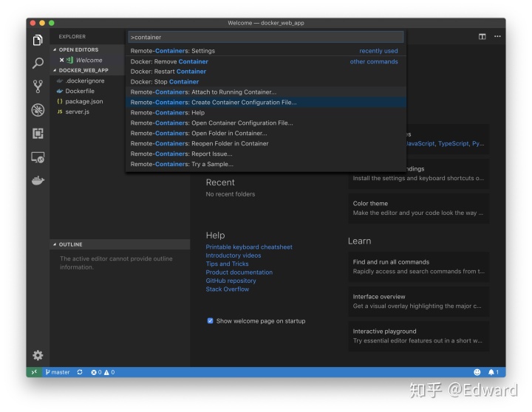Select Remote-Containers: Help command
The image size is (532, 412).
pos(266,112)
